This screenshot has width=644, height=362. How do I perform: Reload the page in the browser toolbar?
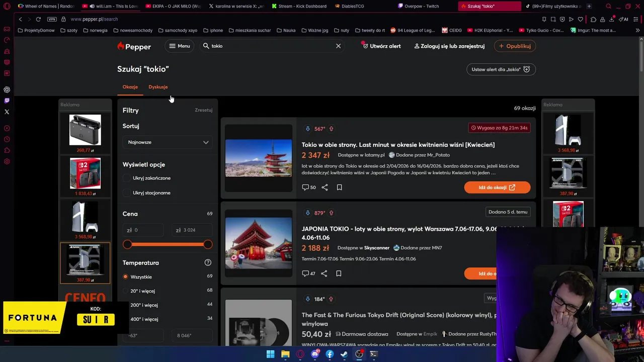[38, 19]
